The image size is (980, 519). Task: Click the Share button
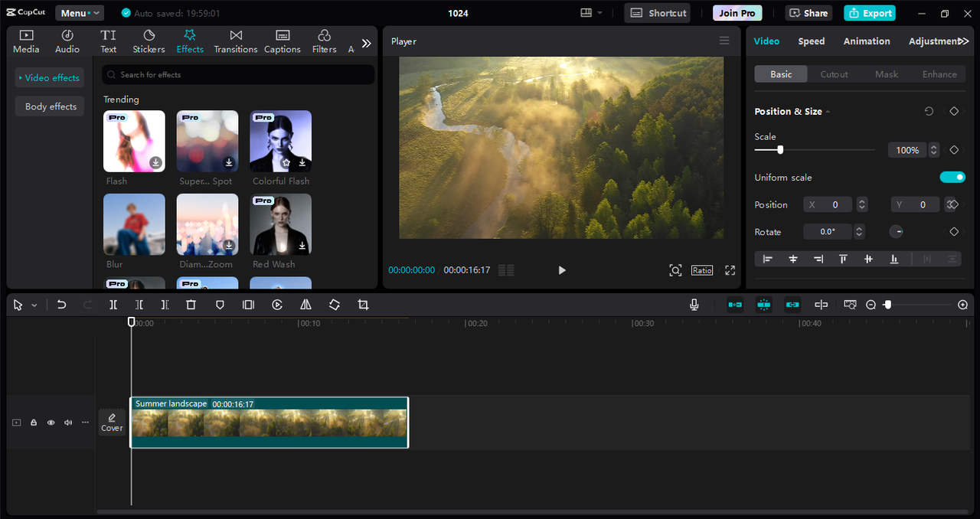coord(808,13)
